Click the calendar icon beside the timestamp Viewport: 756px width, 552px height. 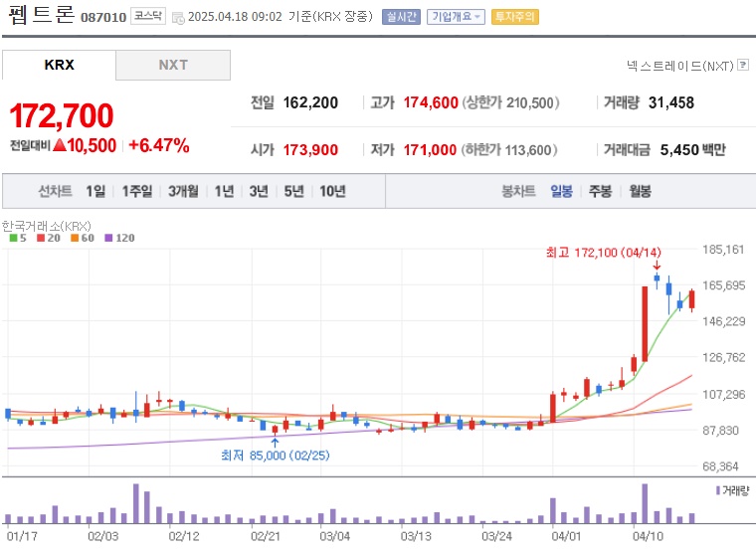178,18
